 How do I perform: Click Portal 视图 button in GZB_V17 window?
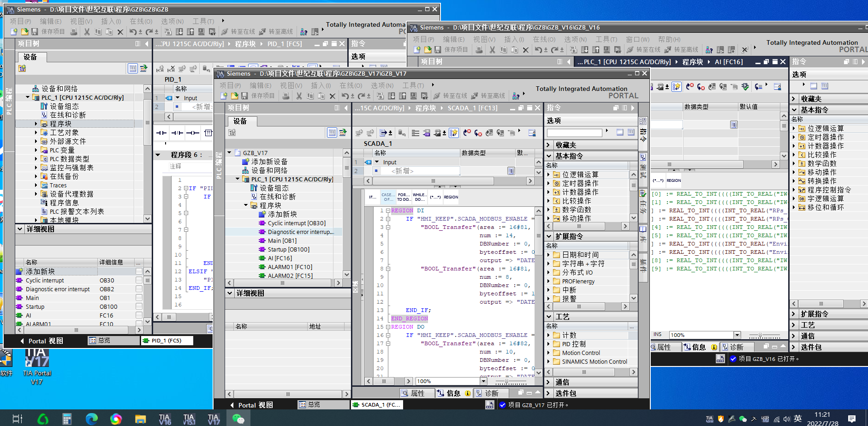coord(251,405)
